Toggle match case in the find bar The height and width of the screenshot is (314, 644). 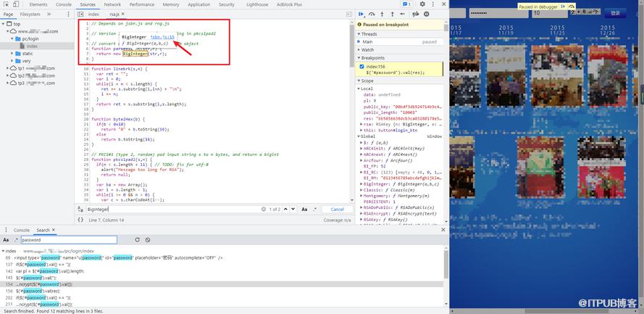click(304, 209)
